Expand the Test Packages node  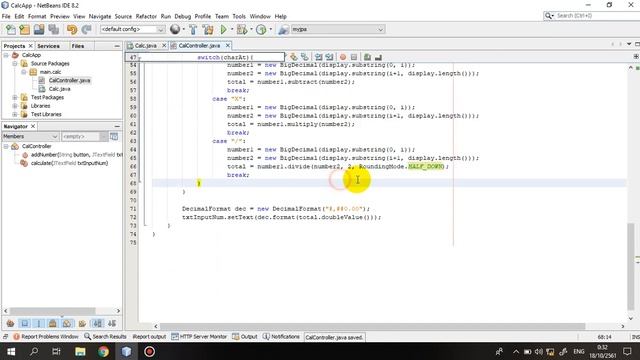(x=15, y=98)
